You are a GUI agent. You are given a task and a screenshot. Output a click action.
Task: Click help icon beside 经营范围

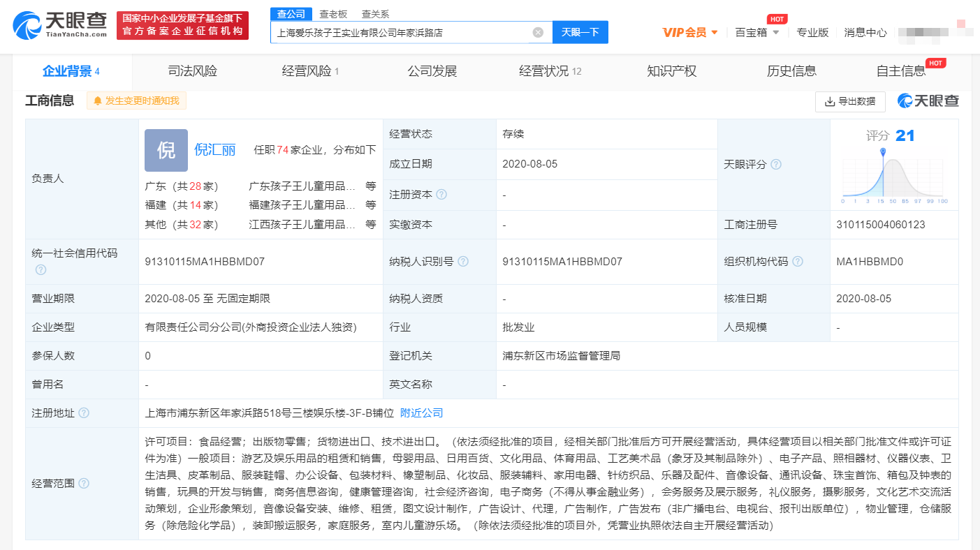point(84,484)
